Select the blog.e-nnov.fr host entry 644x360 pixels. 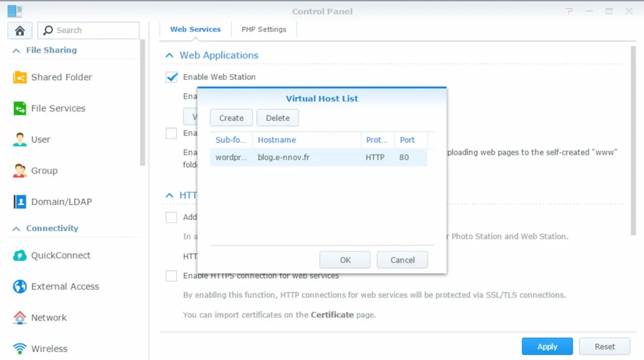point(284,157)
